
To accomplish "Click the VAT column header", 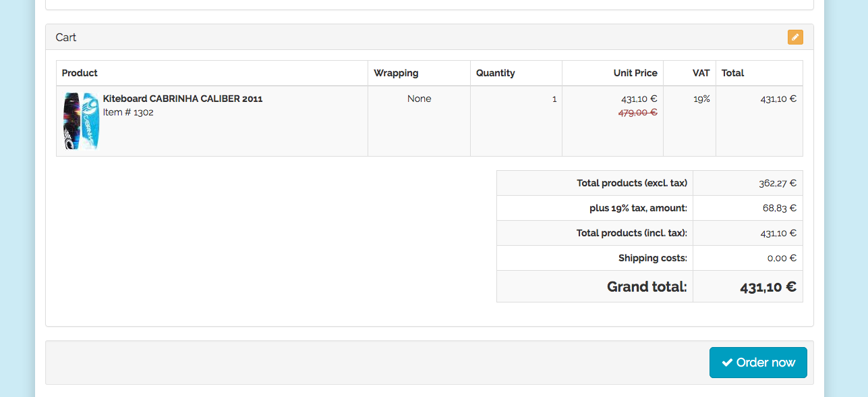I will pyautogui.click(x=701, y=73).
